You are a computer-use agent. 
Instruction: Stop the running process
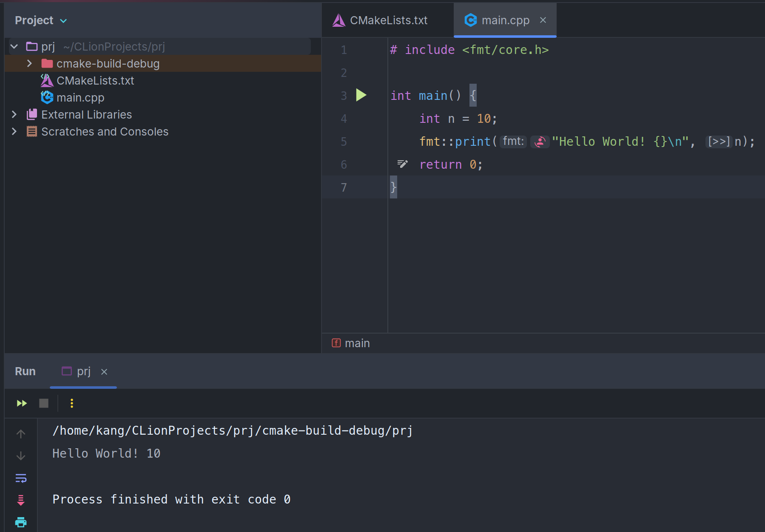(44, 403)
